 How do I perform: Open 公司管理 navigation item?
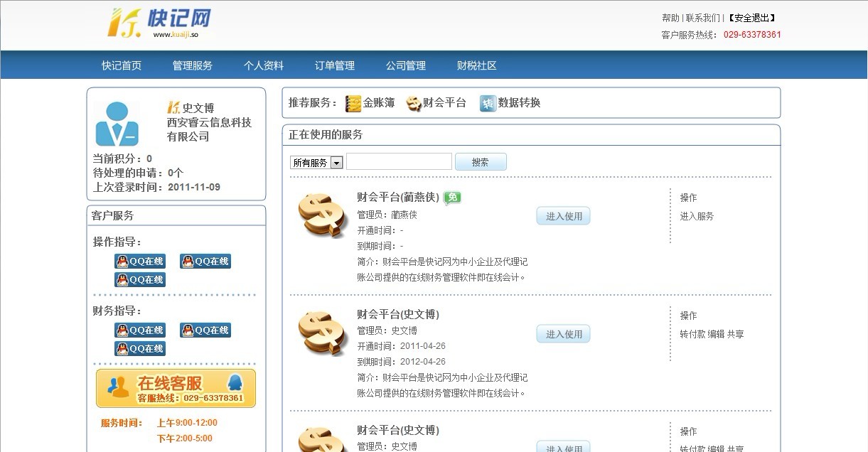click(406, 65)
